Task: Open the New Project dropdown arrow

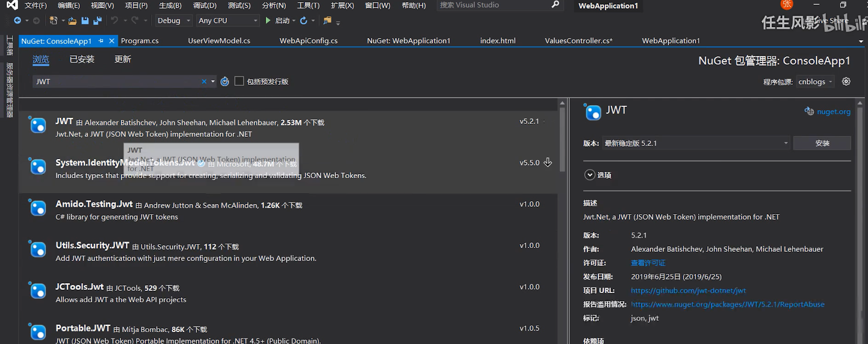Action: point(63,21)
